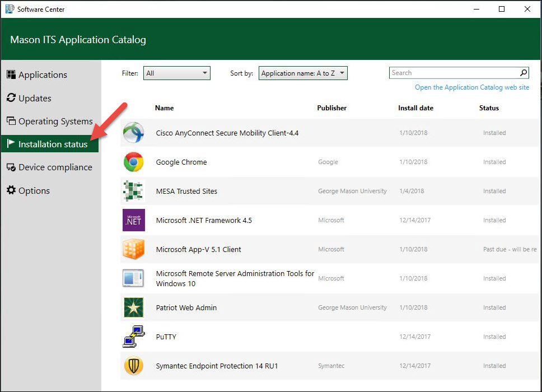Click the search magnifier icon
The height and width of the screenshot is (392, 542).
pyautogui.click(x=524, y=73)
